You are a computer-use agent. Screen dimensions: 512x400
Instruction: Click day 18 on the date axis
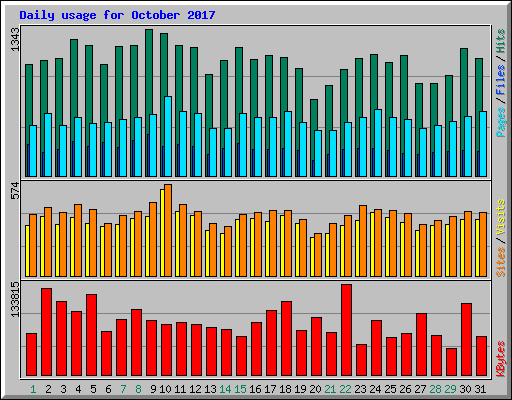tap(285, 389)
